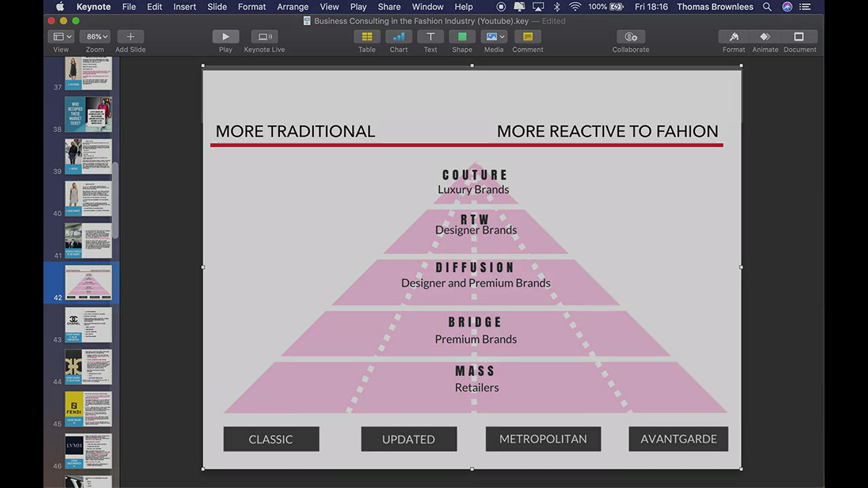Viewport: 868px width, 488px height.
Task: Click the BRIDGE pyramid tier text
Action: click(475, 322)
